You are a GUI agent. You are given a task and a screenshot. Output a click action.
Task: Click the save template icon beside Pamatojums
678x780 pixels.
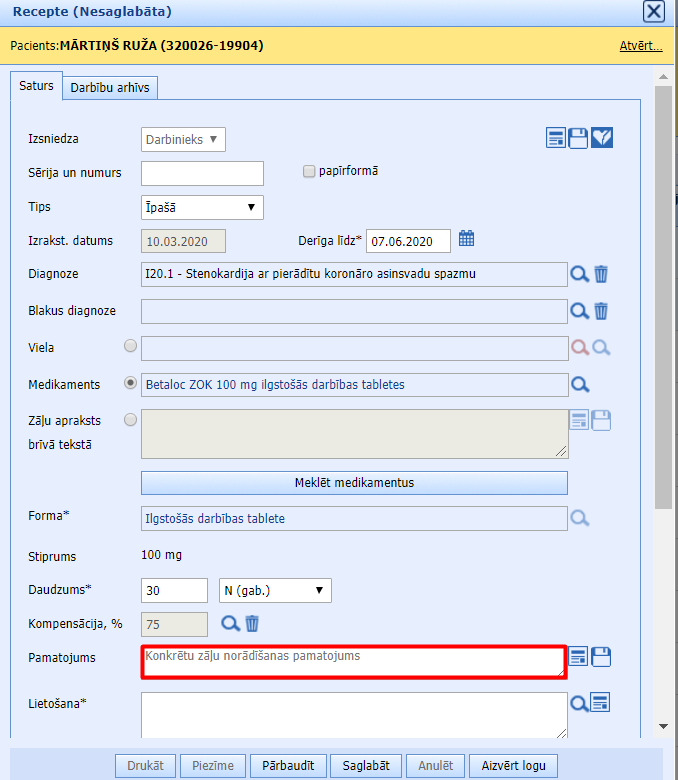[x=601, y=657]
